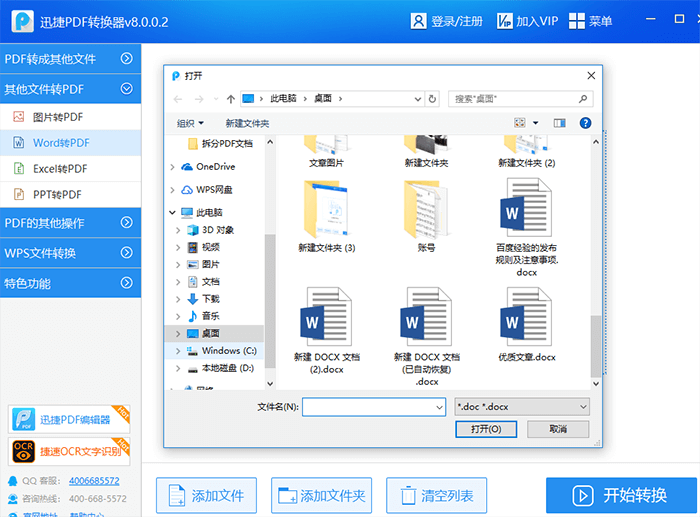The image size is (700, 517).
Task: Select 下载 folder in the tree
Action: coord(204,299)
